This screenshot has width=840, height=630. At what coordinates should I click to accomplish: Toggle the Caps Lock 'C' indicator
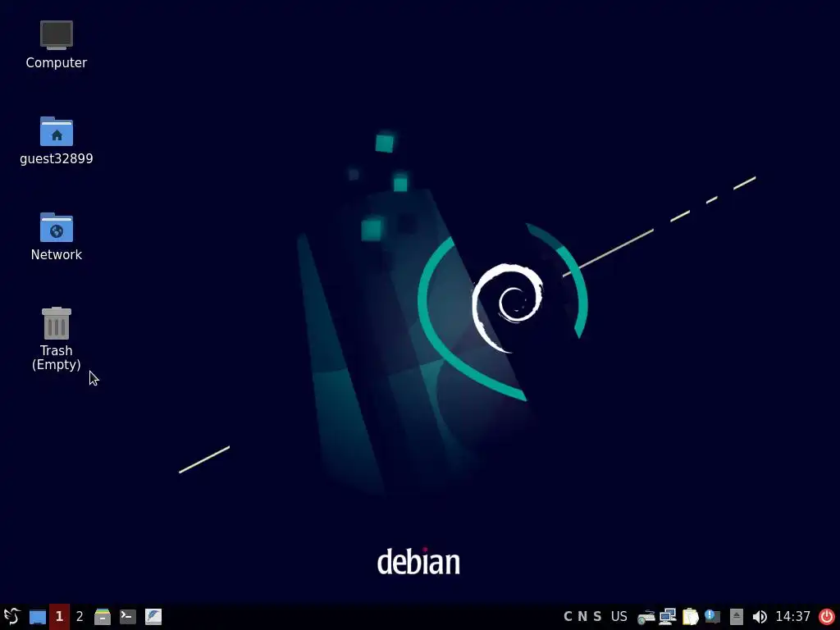[568, 617]
